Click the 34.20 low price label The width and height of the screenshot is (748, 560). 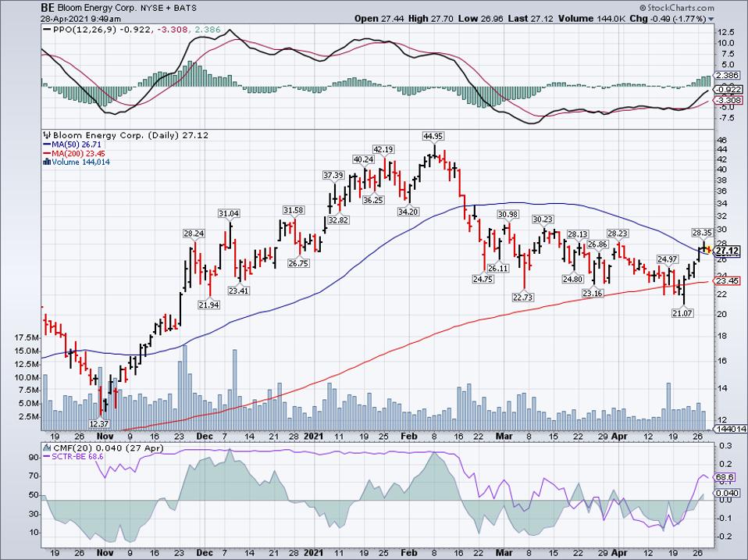(408, 212)
